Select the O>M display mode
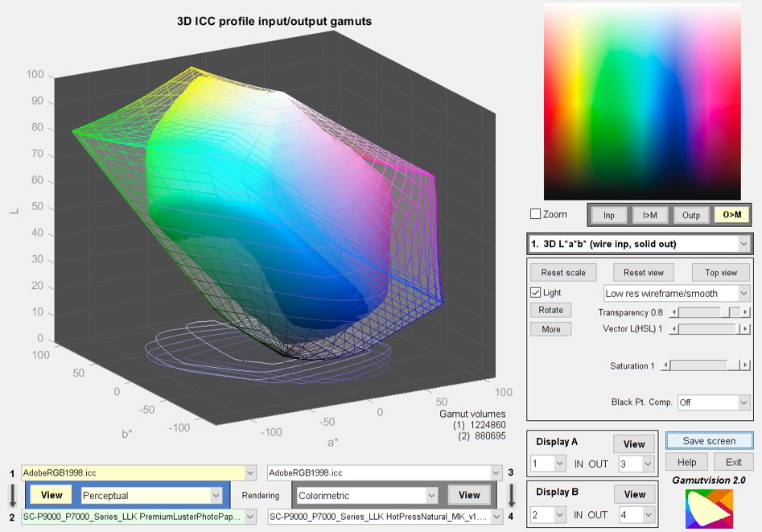This screenshot has width=762, height=532. pos(732,215)
